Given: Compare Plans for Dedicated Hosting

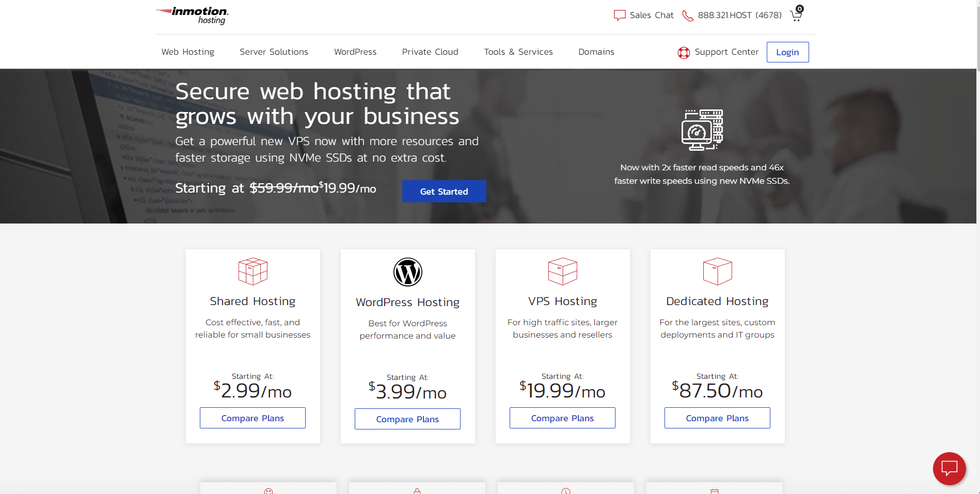Looking at the screenshot, I should pyautogui.click(x=717, y=418).
